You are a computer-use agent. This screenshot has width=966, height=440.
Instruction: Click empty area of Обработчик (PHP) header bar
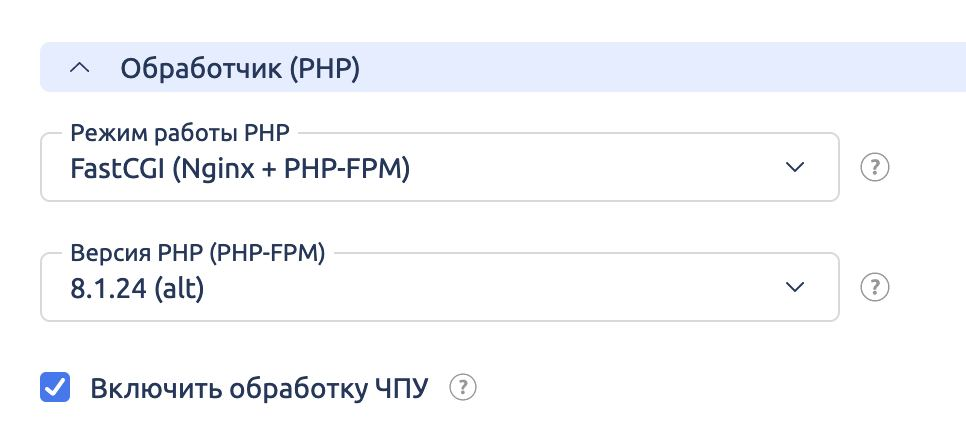[650, 68]
